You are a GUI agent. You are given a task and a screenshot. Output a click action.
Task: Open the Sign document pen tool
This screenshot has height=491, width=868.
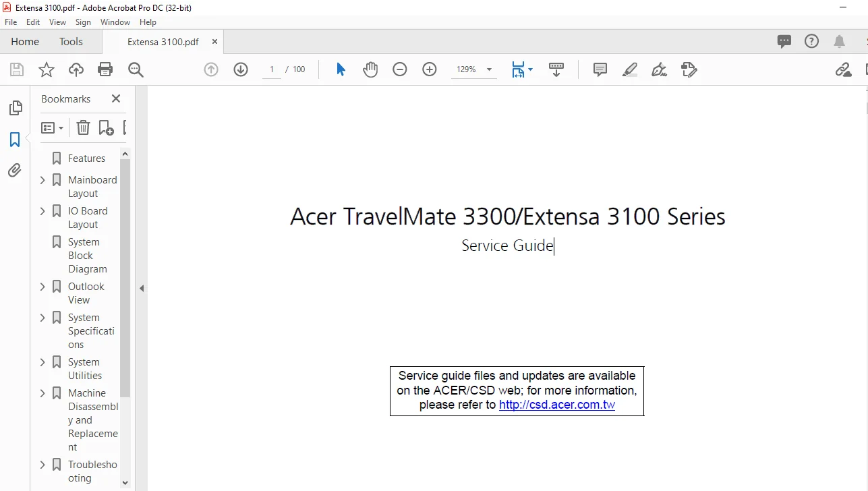coord(660,69)
